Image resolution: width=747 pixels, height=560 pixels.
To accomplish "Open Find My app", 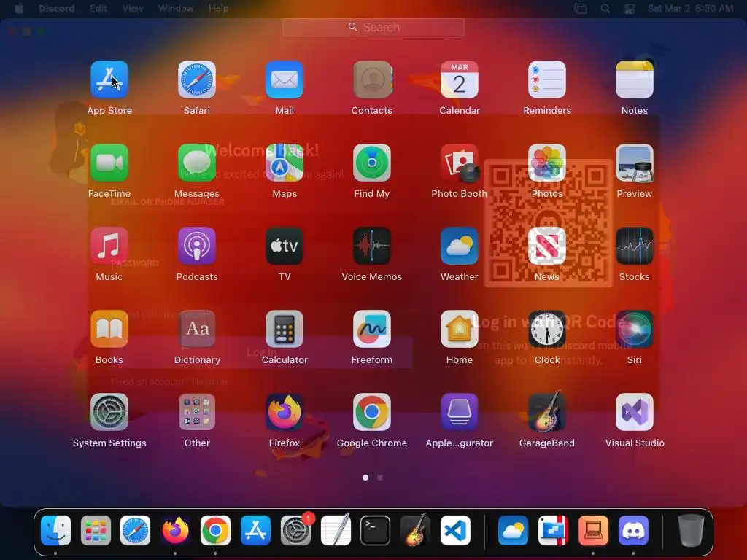I will tap(372, 163).
